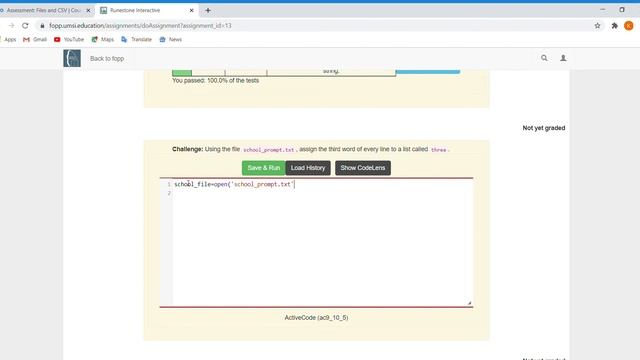640x360 pixels.
Task: Click the blue button above the test results
Action: (x=428, y=72)
